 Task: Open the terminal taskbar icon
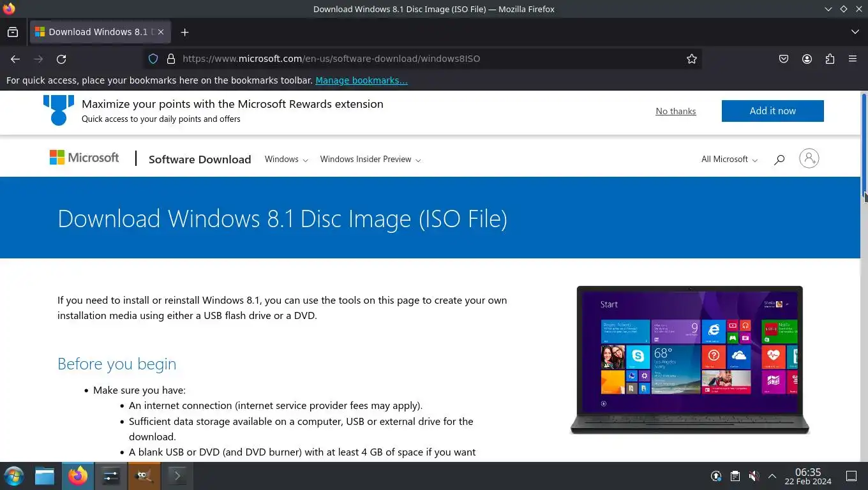point(177,476)
